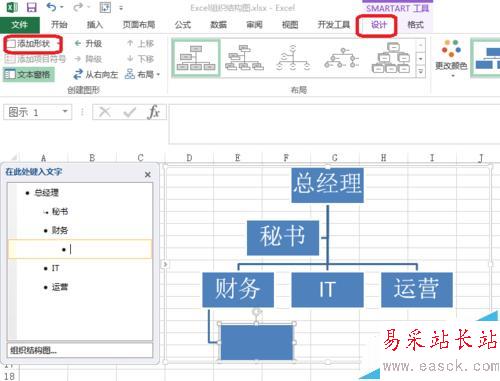The image size is (500, 381).
Task: Close the text pane with X
Action: tap(148, 174)
